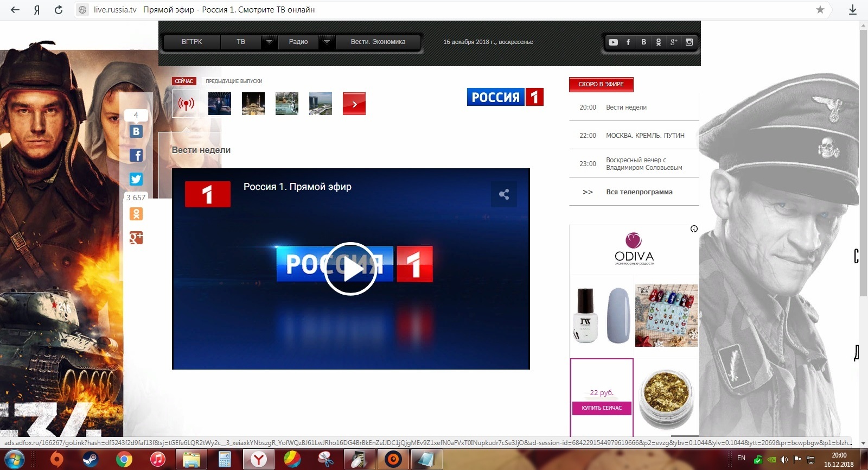The width and height of the screenshot is (868, 470).
Task: Open Steam from the taskbar
Action: [x=90, y=460]
